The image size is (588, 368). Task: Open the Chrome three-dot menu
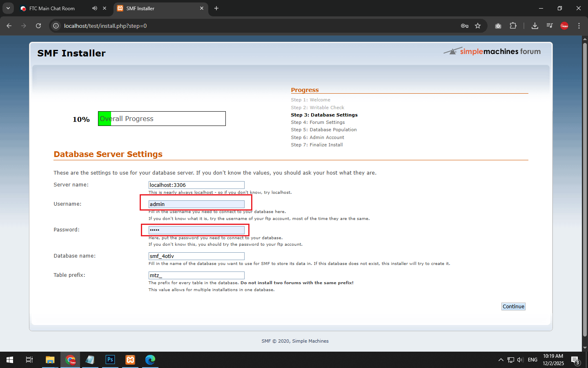(579, 26)
